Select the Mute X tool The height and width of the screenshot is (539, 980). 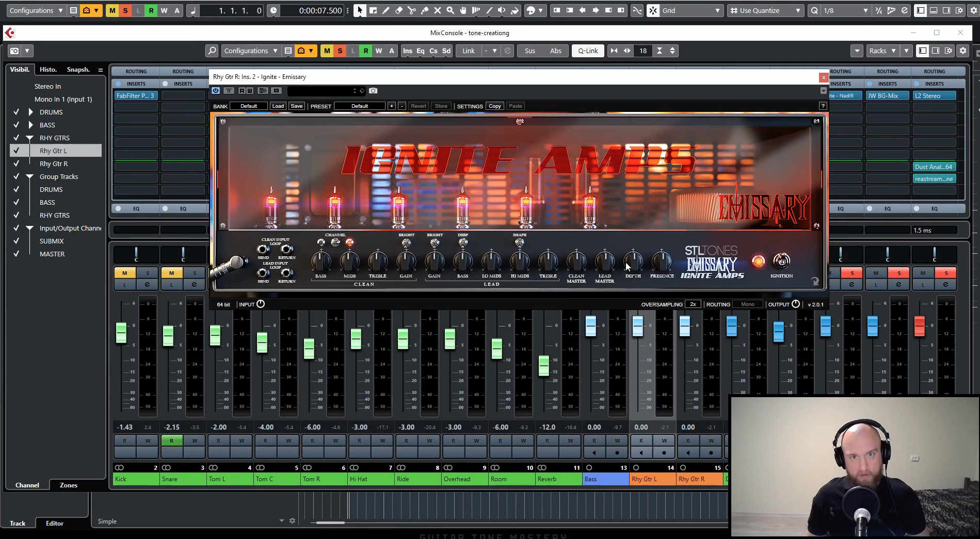point(437,10)
